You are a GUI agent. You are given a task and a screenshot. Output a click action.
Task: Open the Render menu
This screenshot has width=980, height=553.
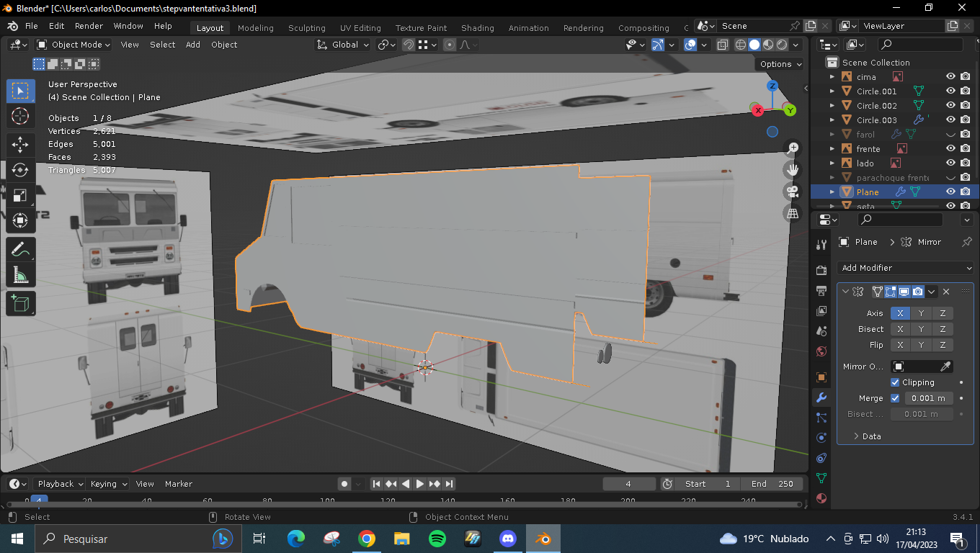coord(89,26)
